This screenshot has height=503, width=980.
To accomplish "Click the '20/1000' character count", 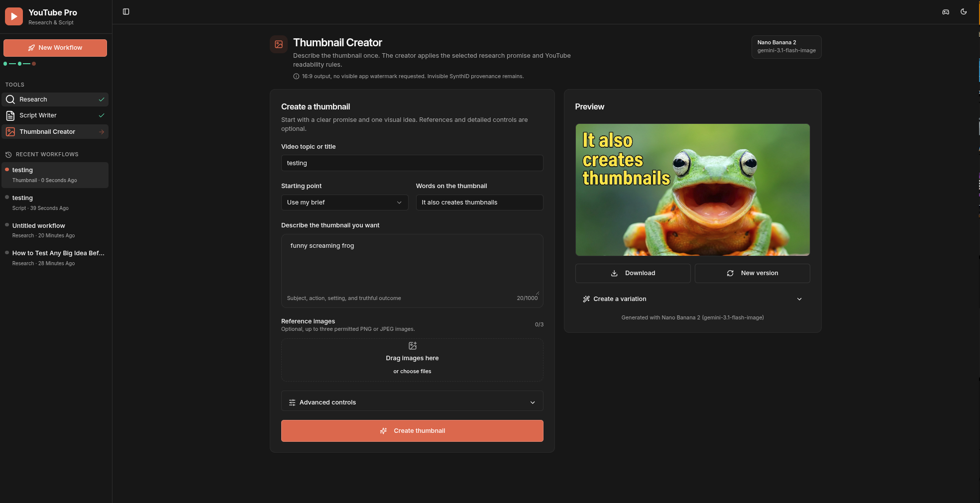I will pyautogui.click(x=527, y=299).
